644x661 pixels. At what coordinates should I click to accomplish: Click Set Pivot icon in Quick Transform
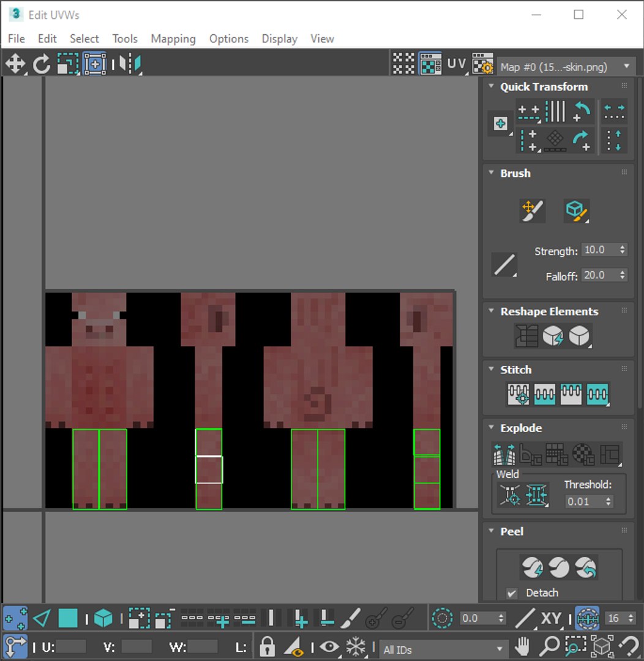pyautogui.click(x=501, y=124)
